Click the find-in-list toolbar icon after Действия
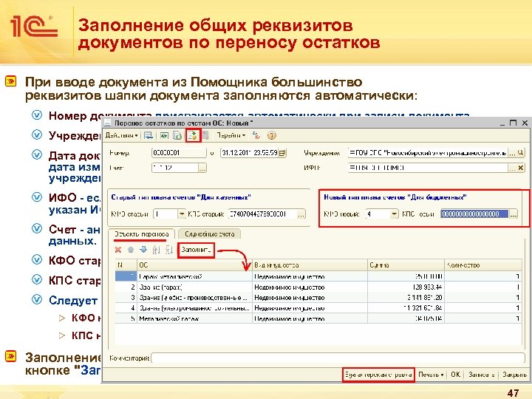Image resolution: width=532 pixels, height=399 pixels. coord(149,136)
